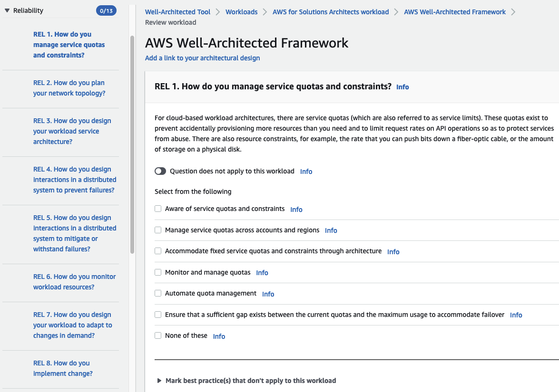This screenshot has height=392, width=559.
Task: Click the Select from the following label
Action: [x=193, y=191]
